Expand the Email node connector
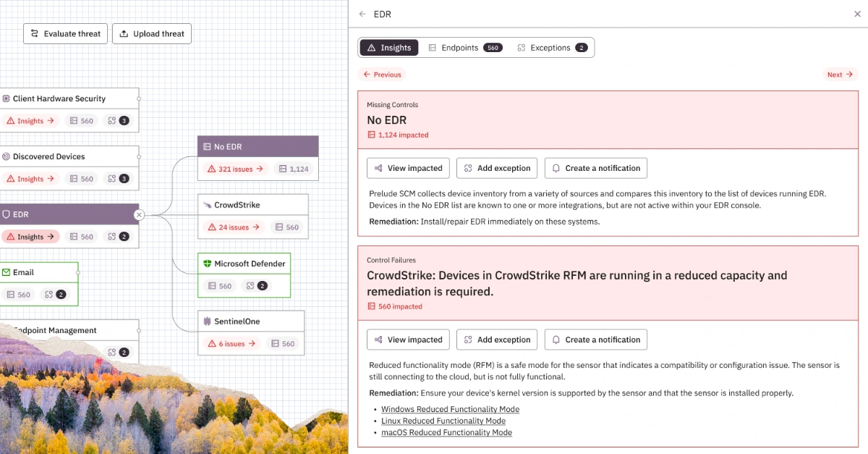Image resolution: width=868 pixels, height=454 pixels. click(78, 272)
